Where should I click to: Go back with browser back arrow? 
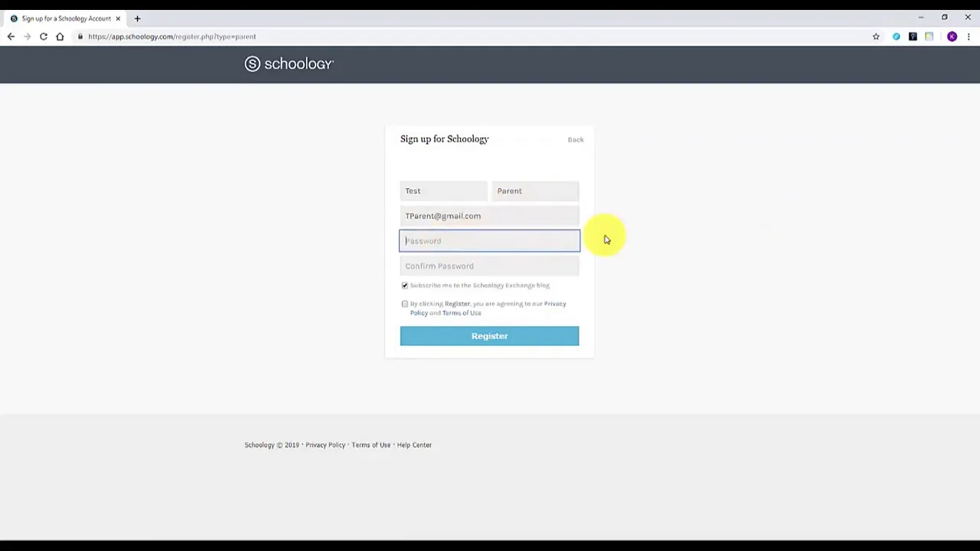(x=11, y=37)
